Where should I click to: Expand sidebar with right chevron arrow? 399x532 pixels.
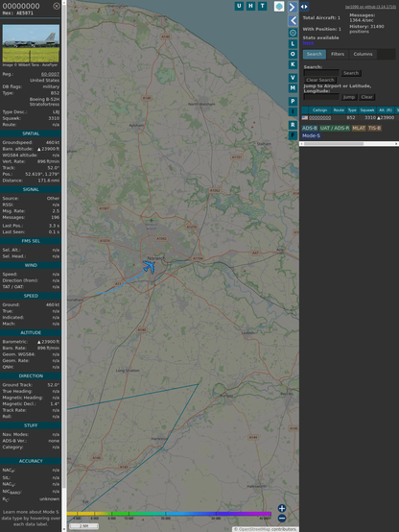click(293, 7)
